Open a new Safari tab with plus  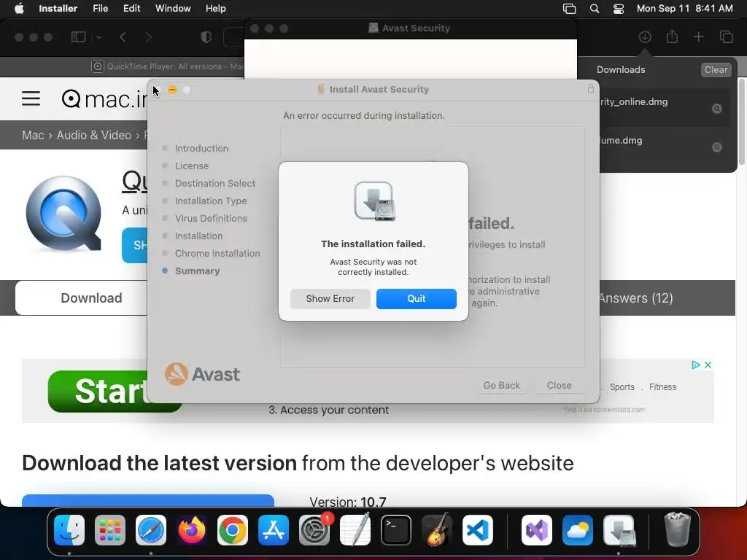698,36
